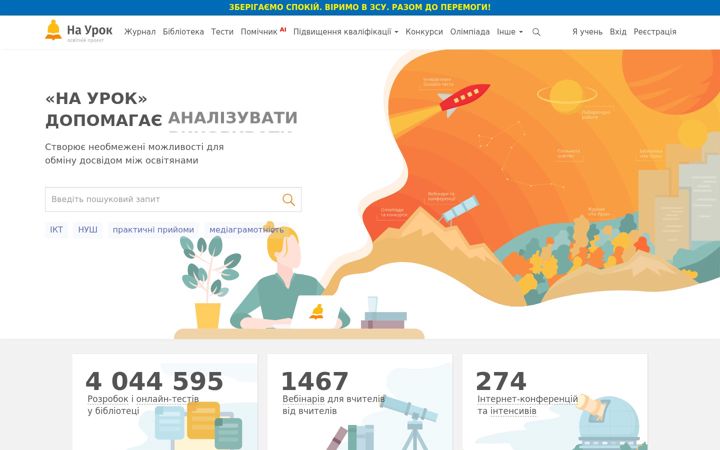720x450 pixels.
Task: Click the Інтернет-конференцій link
Action: click(x=527, y=399)
